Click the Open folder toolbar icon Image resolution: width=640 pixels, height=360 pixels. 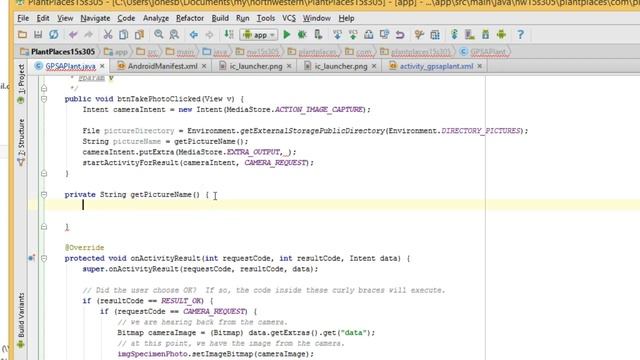(x=22, y=35)
